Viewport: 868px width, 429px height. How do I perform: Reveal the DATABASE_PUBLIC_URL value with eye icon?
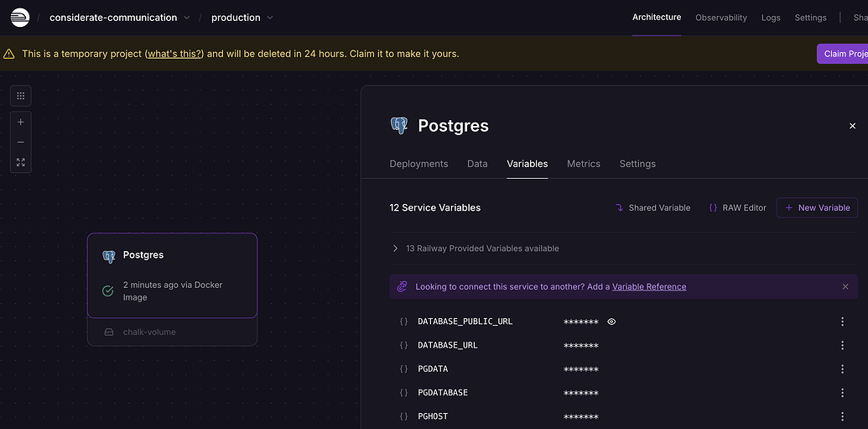(x=611, y=322)
